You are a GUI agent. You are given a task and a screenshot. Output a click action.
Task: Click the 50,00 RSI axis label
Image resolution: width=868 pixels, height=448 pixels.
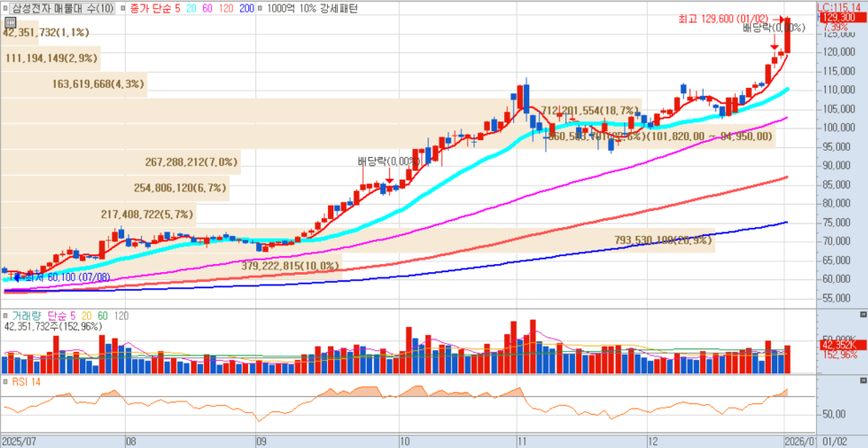pos(834,414)
